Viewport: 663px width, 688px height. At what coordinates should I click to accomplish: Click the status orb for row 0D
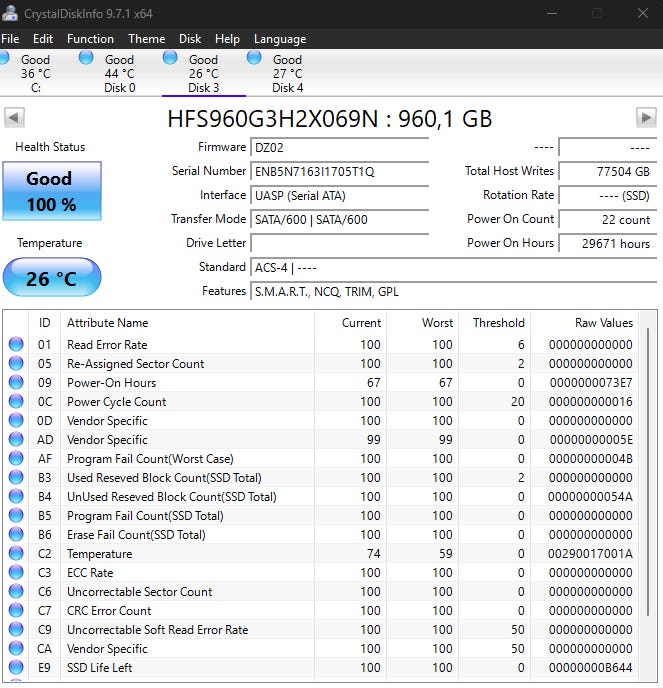[x=16, y=420]
